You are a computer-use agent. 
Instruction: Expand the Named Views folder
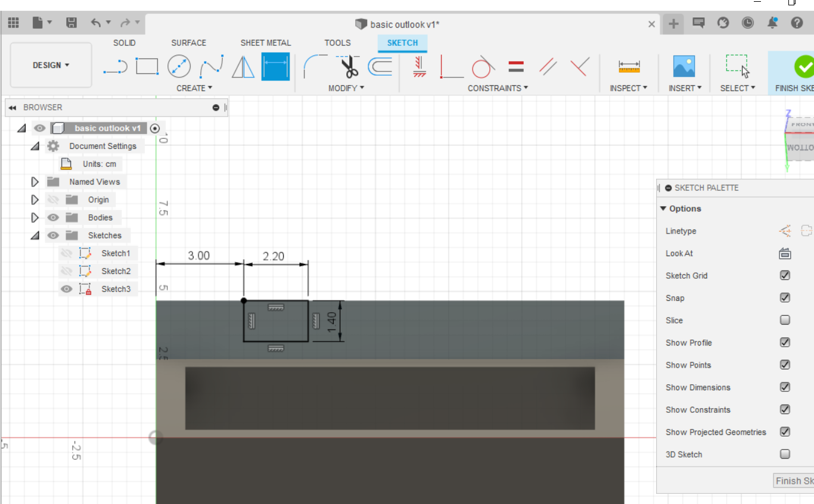[35, 181]
